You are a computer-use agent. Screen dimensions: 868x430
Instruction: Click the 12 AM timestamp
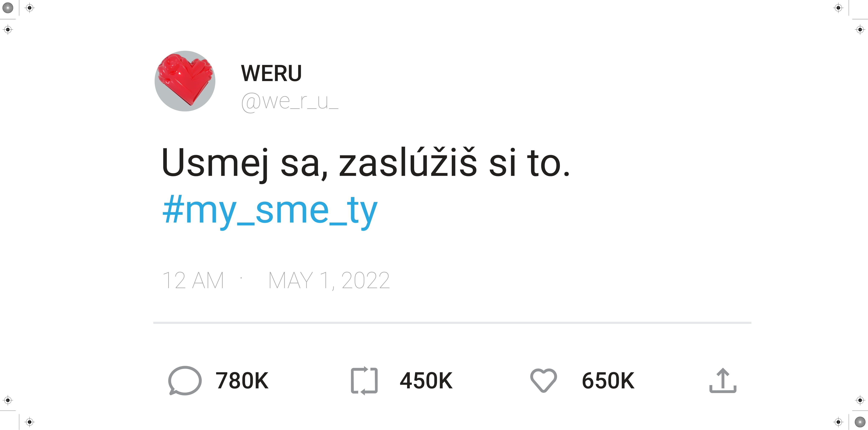(x=193, y=280)
